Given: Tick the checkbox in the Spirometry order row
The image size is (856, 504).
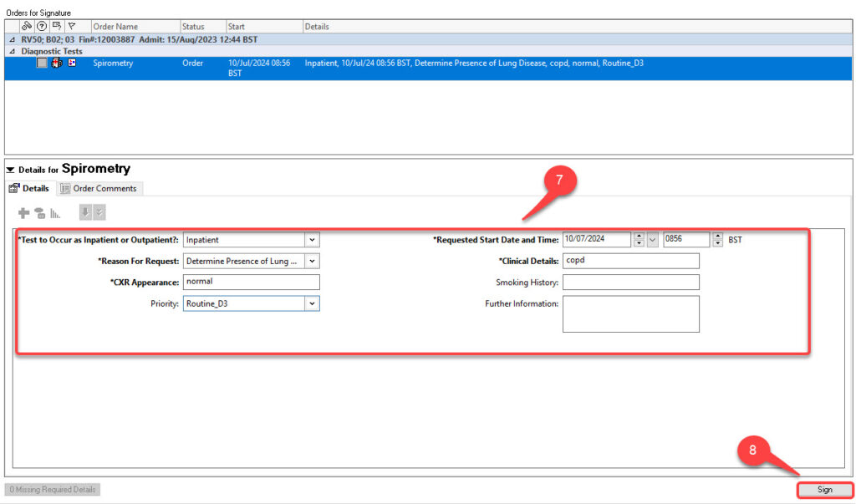Looking at the screenshot, I should [x=42, y=64].
